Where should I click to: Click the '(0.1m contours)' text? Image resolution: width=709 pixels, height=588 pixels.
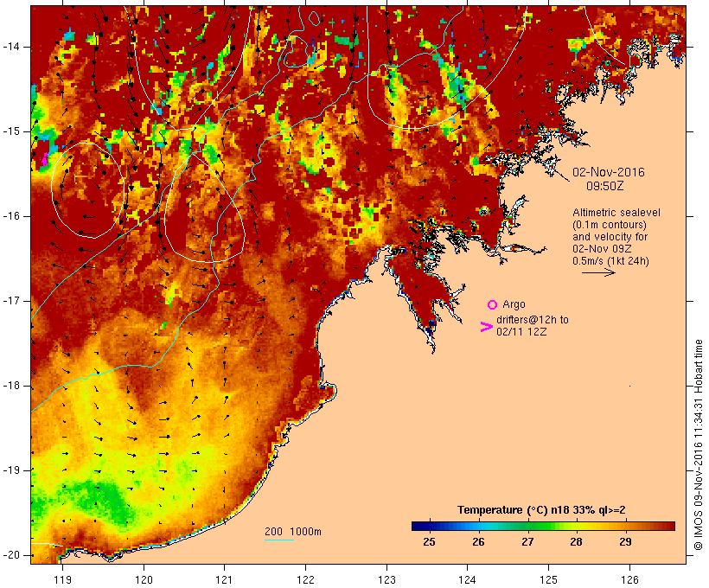tap(609, 225)
